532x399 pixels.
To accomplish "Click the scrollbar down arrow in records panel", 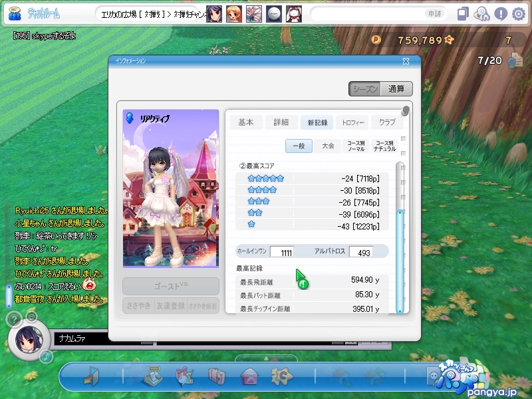I will (400, 309).
